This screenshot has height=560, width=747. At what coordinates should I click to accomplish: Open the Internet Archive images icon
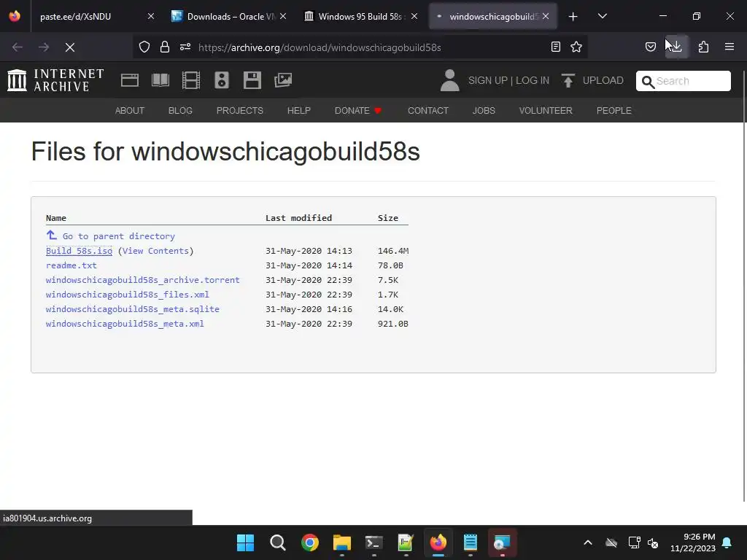282,80
